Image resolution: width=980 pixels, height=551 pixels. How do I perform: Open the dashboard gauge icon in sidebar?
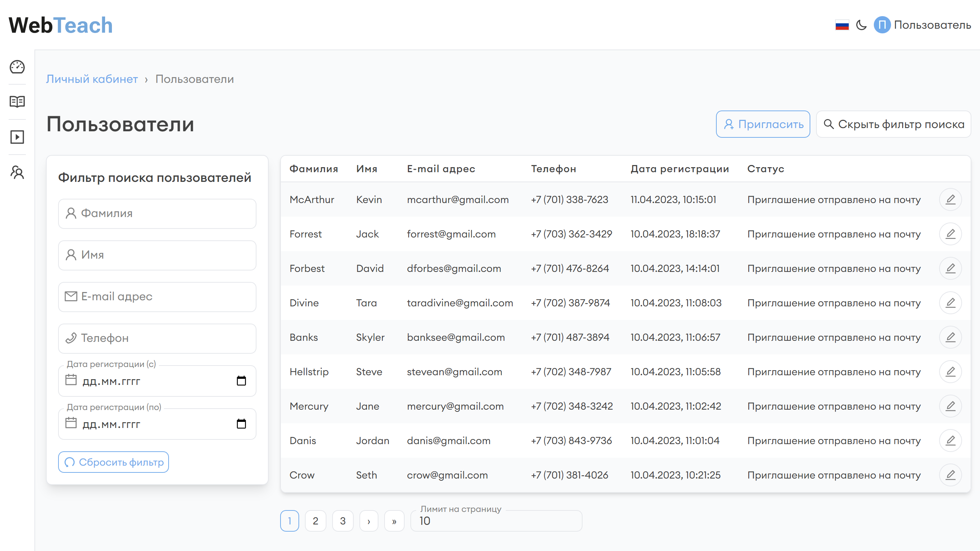click(17, 67)
